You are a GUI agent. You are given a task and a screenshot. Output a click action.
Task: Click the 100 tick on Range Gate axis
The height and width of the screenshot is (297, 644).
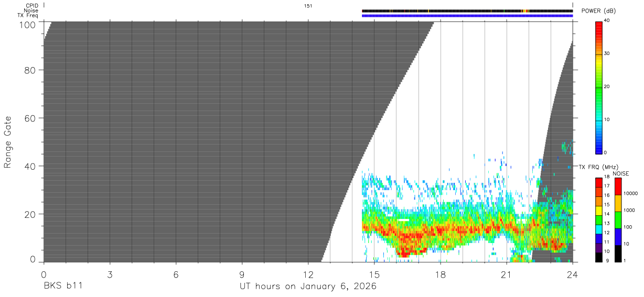(x=27, y=24)
